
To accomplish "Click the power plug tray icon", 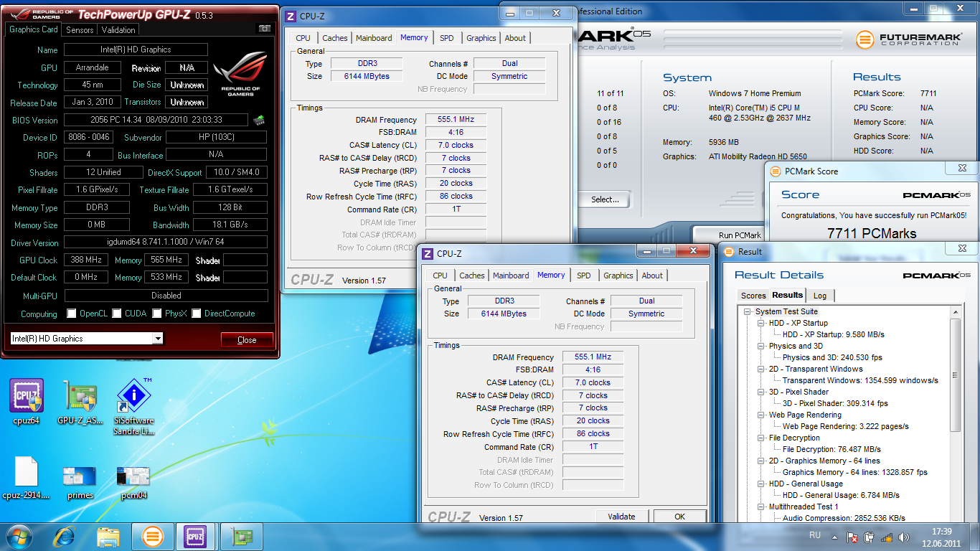I will (870, 537).
